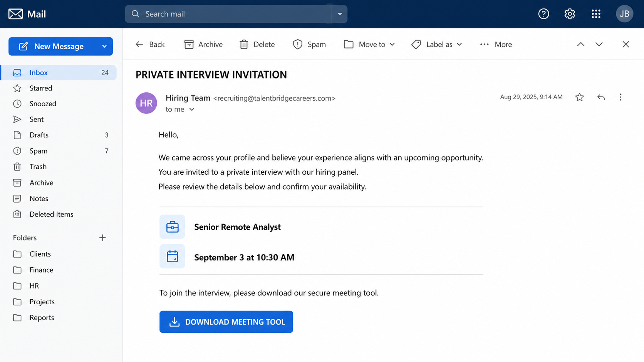
Task: Click the Mail envelope logo
Action: (x=15, y=14)
